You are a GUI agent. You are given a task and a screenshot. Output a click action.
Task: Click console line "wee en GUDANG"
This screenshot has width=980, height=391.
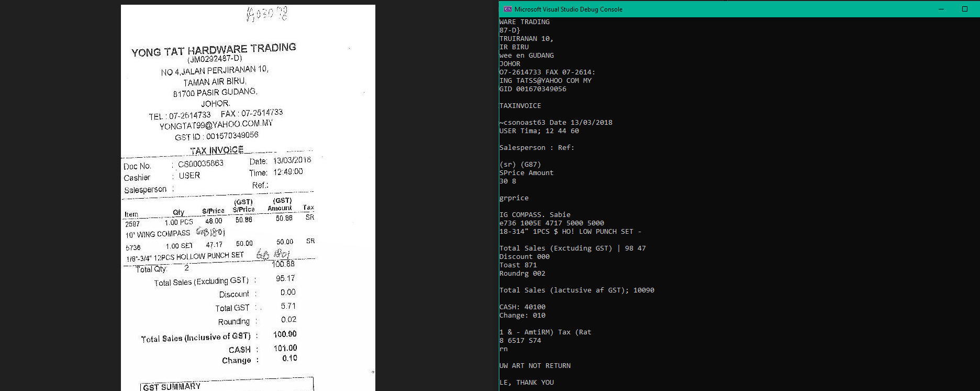point(527,56)
